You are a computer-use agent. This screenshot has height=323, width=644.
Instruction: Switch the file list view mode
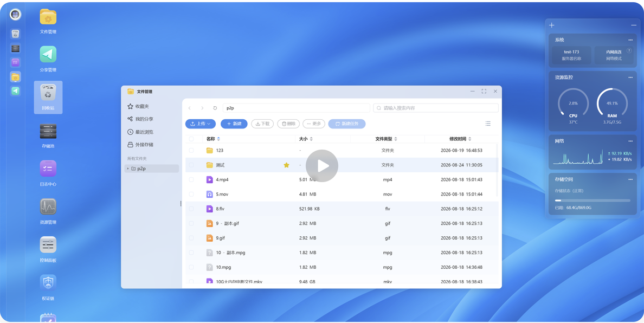pos(487,124)
